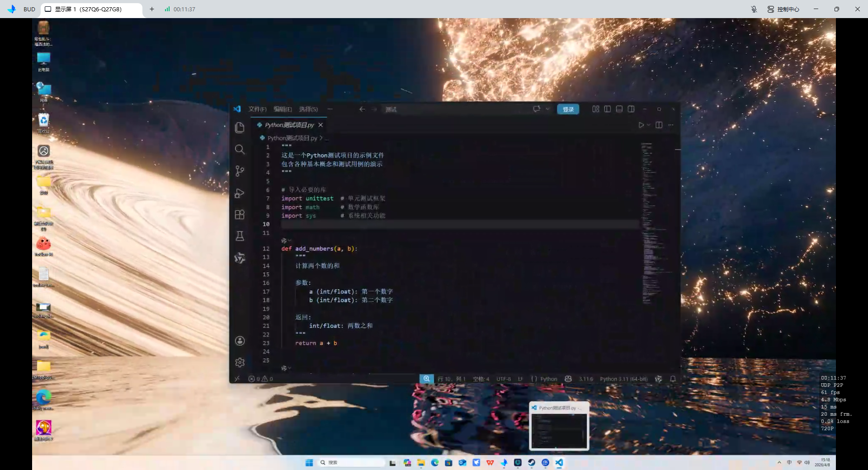The height and width of the screenshot is (470, 868).
Task: Click the notifications bell in status bar
Action: [x=673, y=379]
